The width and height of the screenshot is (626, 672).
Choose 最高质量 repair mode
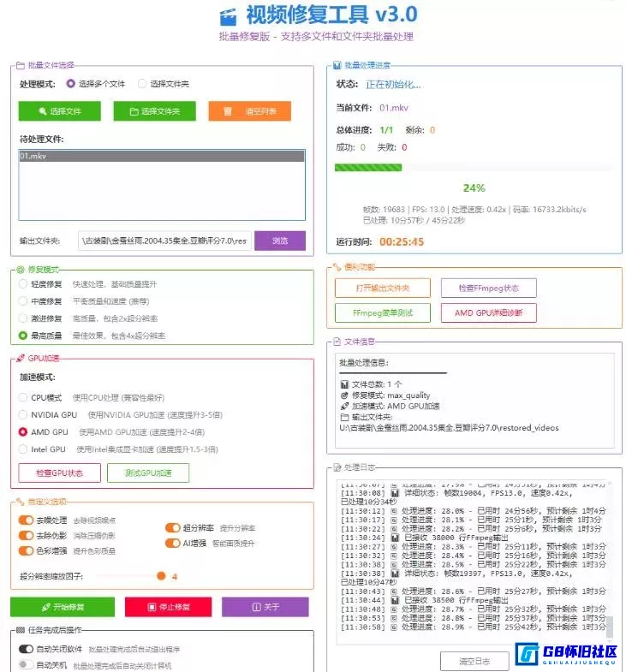23,335
